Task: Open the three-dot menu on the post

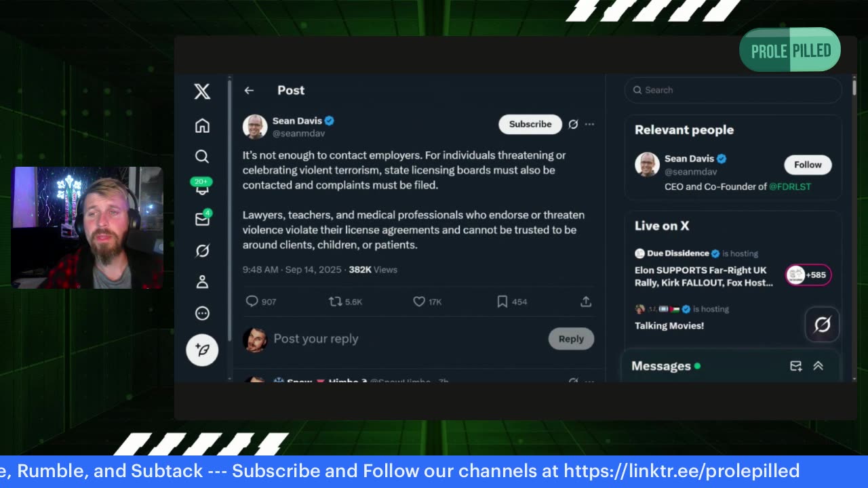Action: (590, 124)
